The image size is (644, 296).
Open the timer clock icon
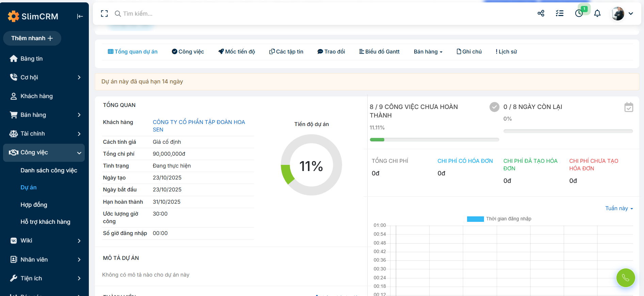[x=579, y=13]
